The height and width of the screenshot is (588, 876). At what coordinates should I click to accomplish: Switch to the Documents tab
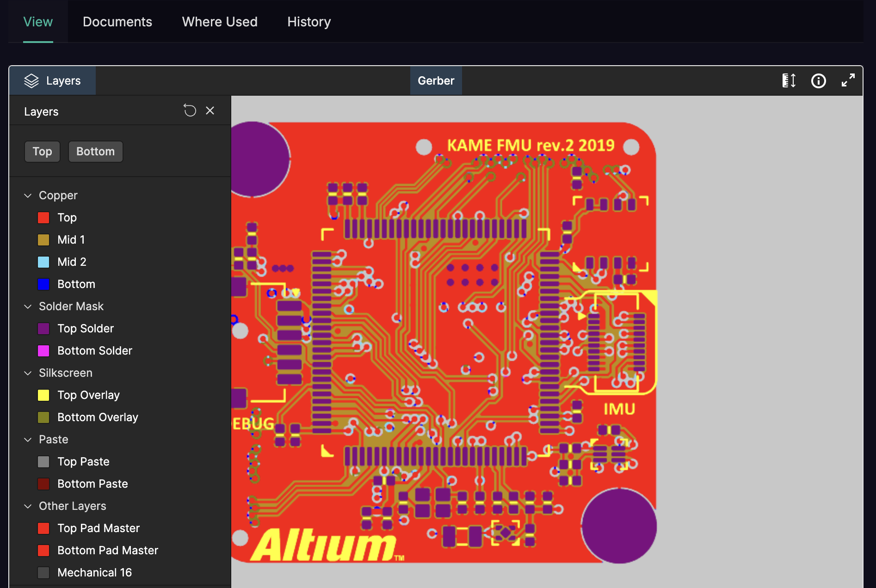pyautogui.click(x=117, y=21)
